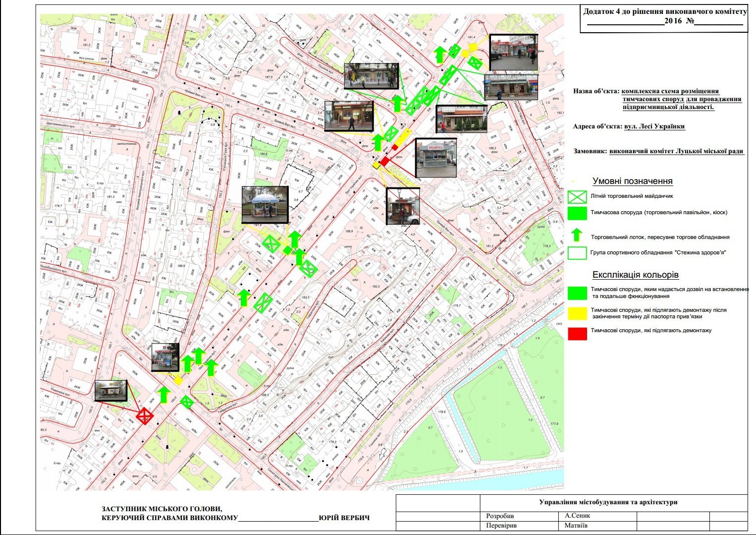Viewport: 756px width, 535px height.
Task: Click the empty green-outlined sports equipment legend icon
Action: click(x=577, y=253)
